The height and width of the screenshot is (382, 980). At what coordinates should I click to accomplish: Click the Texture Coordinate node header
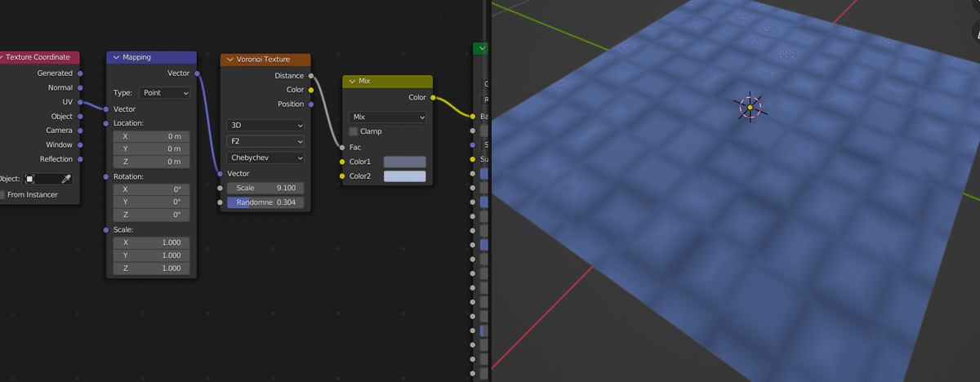point(40,57)
